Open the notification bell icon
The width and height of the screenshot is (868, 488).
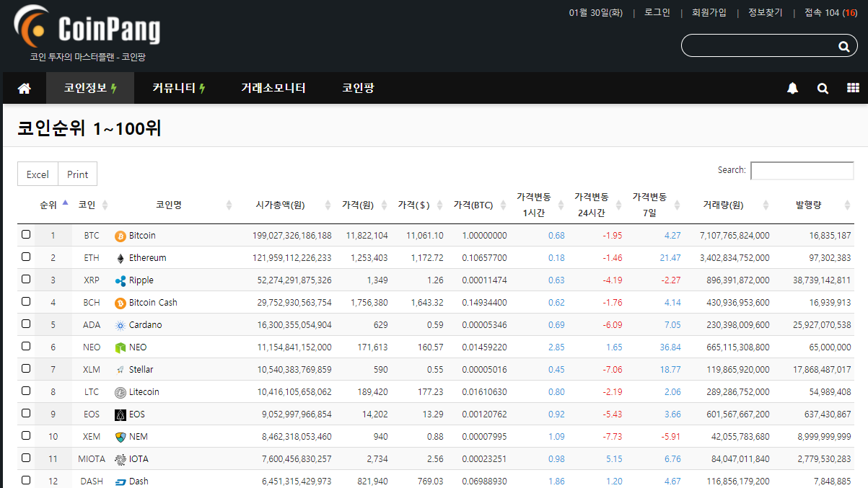[x=792, y=88]
